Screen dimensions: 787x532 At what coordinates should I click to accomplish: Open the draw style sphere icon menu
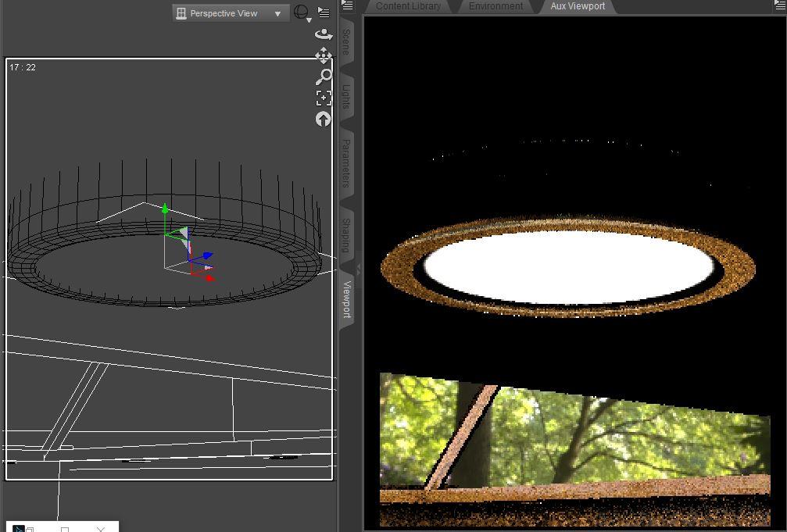301,12
